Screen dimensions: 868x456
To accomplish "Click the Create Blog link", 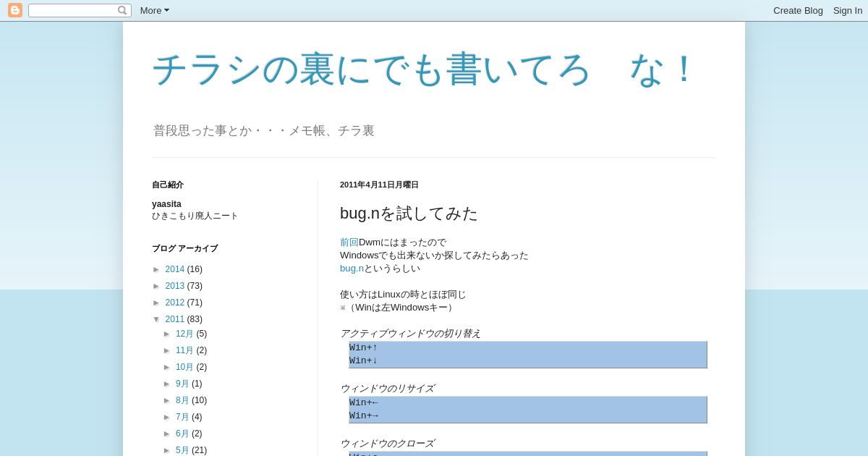I will click(798, 10).
